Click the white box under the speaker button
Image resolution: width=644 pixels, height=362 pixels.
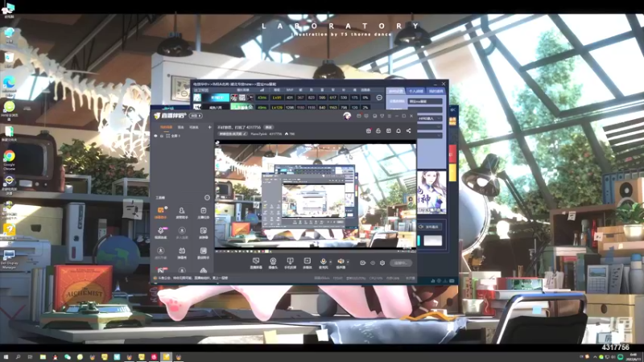432,241
